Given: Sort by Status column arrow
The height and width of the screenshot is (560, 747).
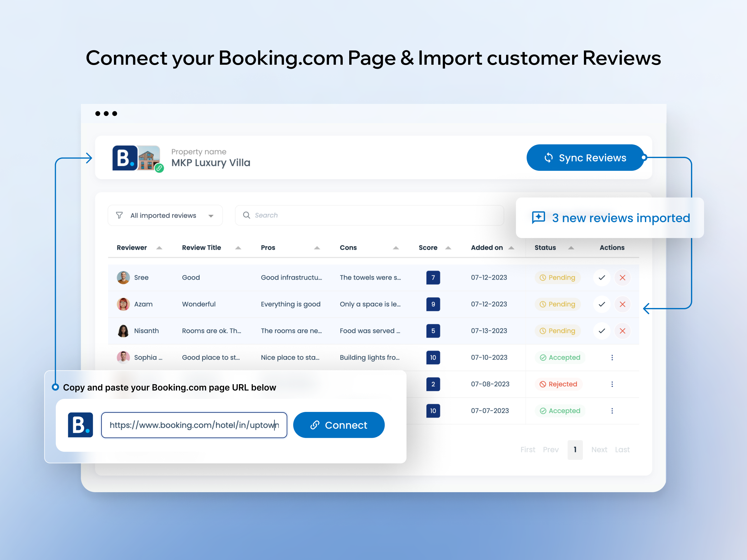Looking at the screenshot, I should [x=571, y=248].
